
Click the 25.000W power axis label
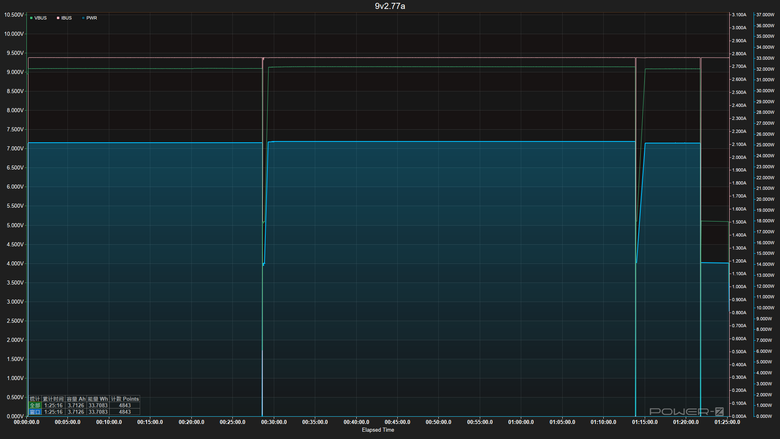click(x=765, y=145)
